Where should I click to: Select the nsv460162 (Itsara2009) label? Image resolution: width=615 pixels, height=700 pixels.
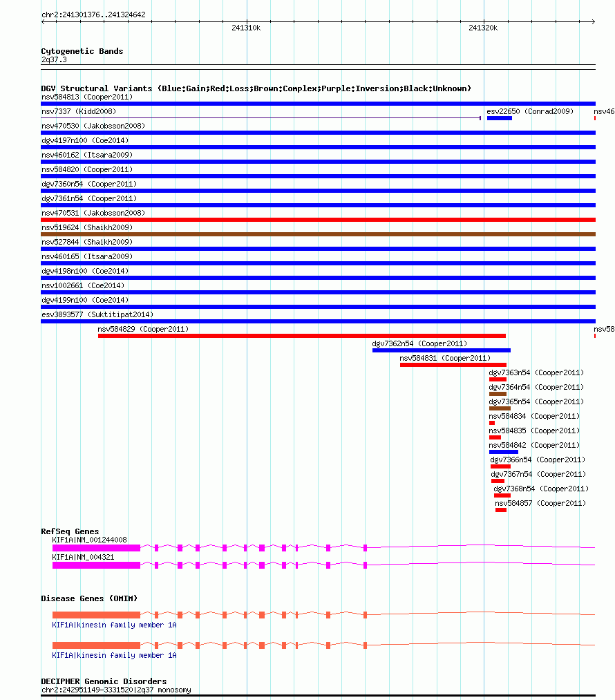87,155
